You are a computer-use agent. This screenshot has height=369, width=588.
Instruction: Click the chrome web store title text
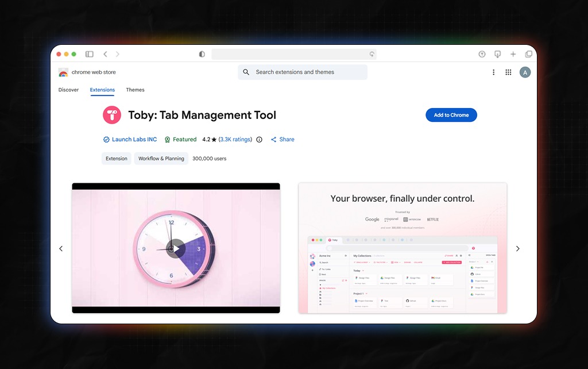94,72
